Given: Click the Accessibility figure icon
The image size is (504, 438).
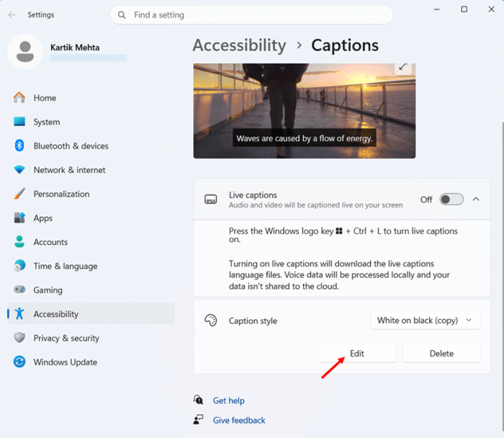Looking at the screenshot, I should [x=19, y=313].
